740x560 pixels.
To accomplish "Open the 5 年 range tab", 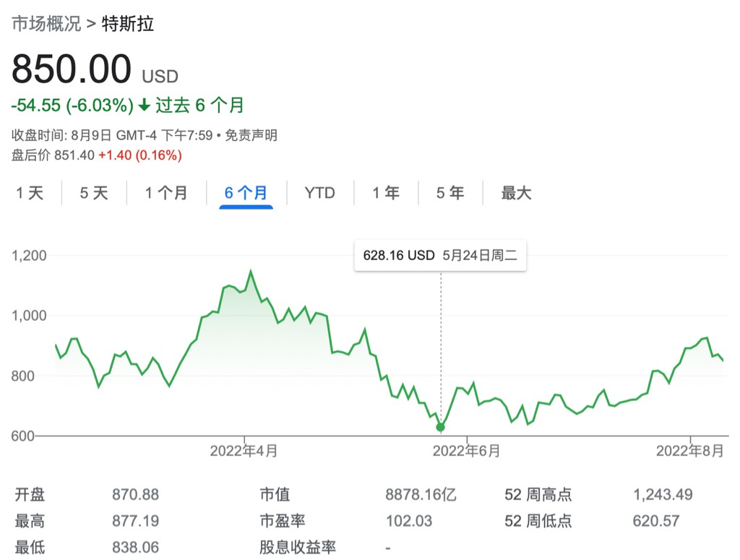I will click(450, 193).
